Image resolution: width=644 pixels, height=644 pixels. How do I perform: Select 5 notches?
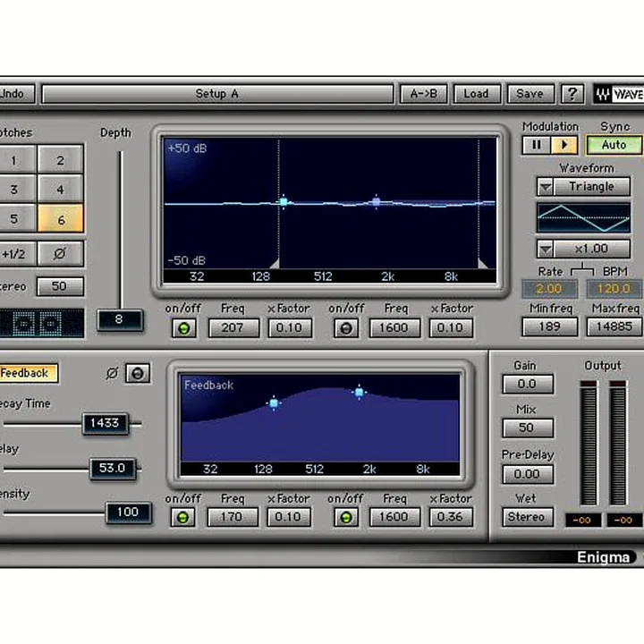coord(16,219)
